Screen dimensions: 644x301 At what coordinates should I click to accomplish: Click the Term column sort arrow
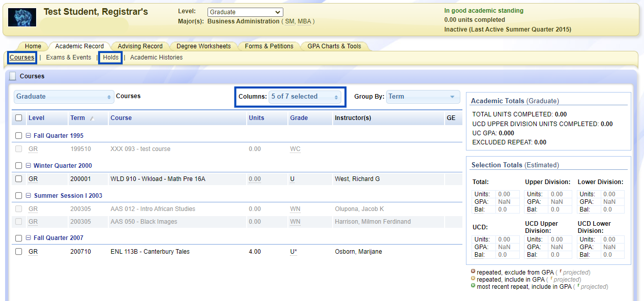(x=92, y=118)
